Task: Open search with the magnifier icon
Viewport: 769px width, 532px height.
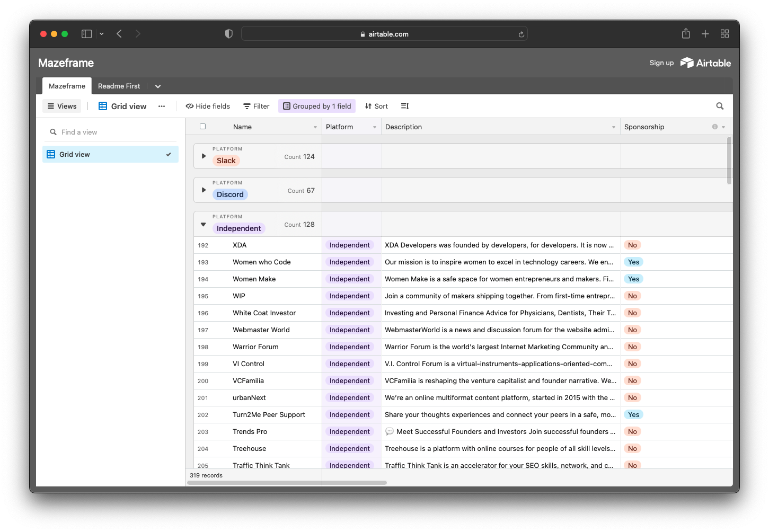Action: 720,106
